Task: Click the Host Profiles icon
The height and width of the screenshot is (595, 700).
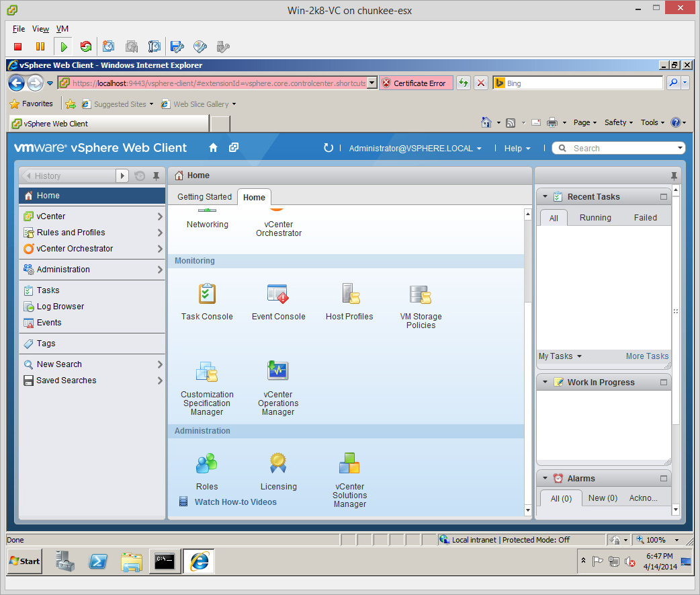Action: (x=349, y=294)
